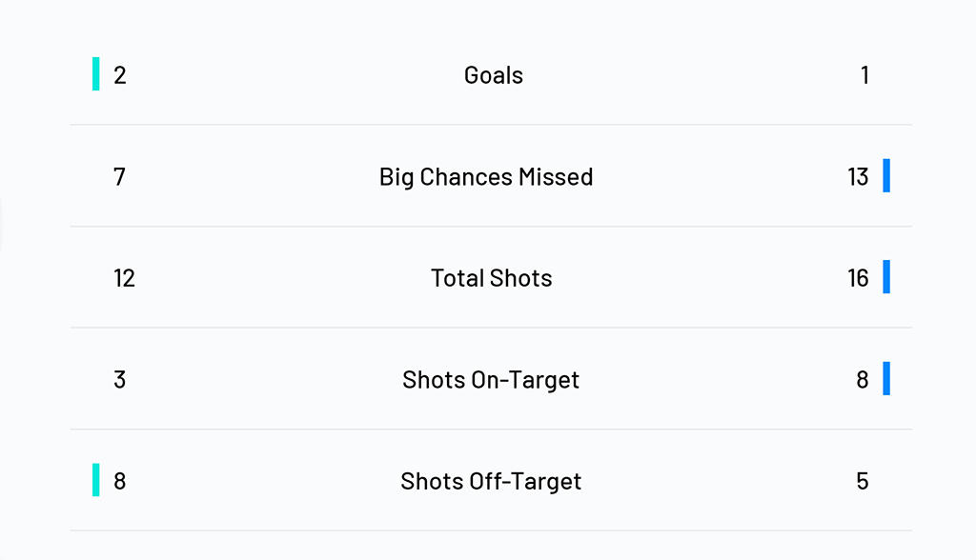Click away team goals value 1

pyautogui.click(x=864, y=75)
